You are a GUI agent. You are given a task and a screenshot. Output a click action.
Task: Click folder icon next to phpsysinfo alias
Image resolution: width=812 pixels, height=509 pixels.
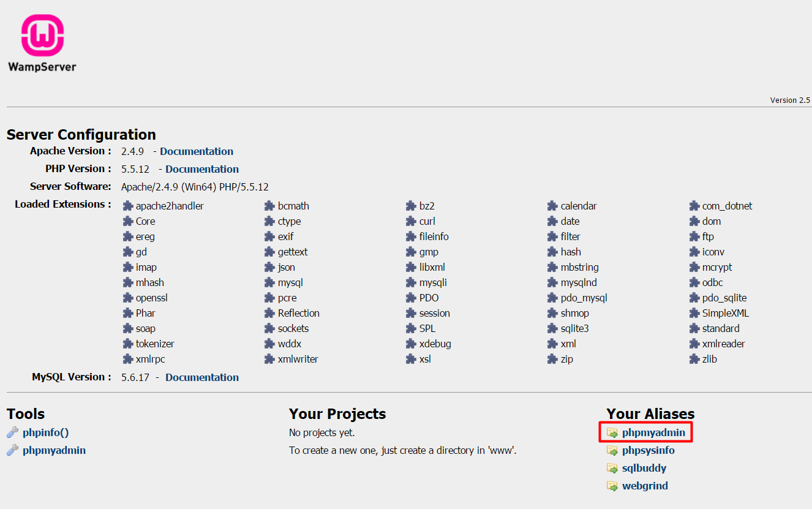612,450
